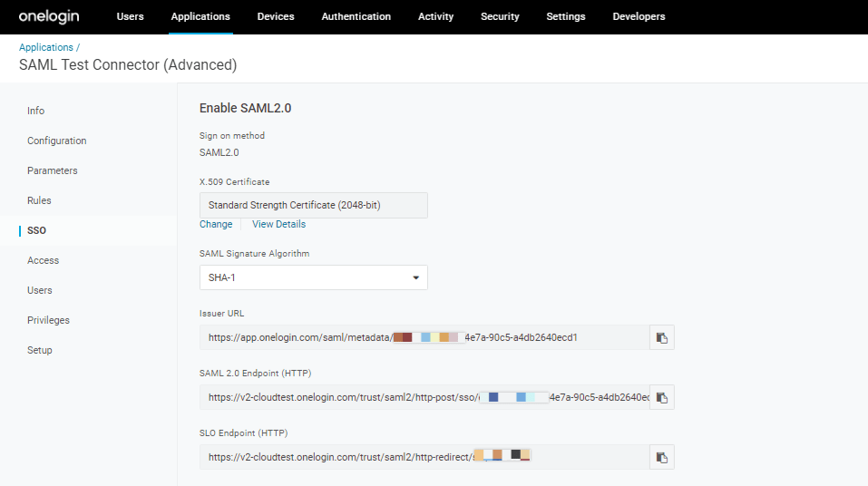The image size is (868, 486).
Task: Click the Issuer URL text field
Action: (x=424, y=337)
